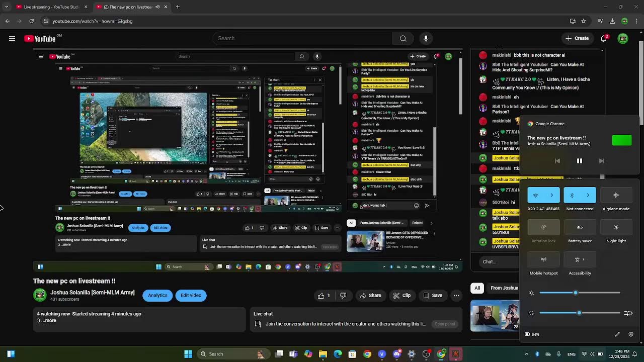Reload the page with Chrome's refresh button
The height and width of the screenshot is (362, 644).
click(x=31, y=21)
